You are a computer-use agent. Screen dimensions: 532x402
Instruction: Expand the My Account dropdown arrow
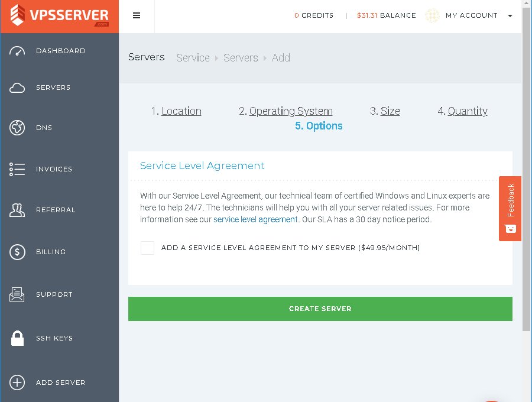pos(510,15)
